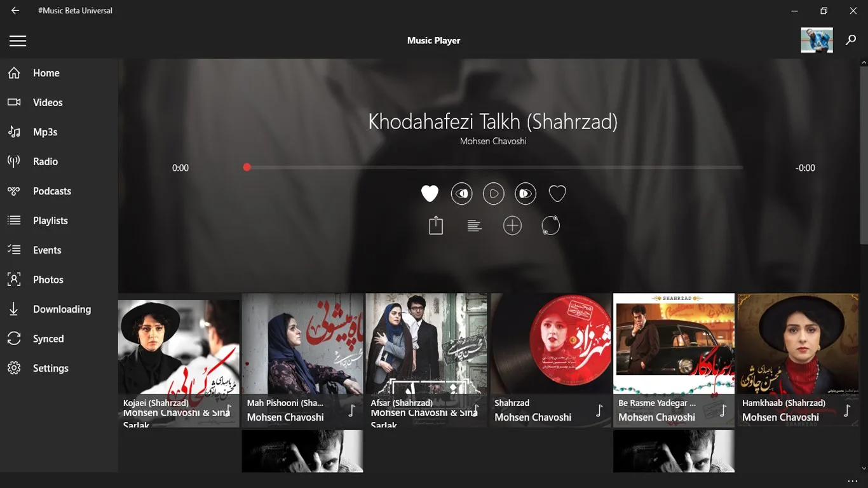Seek in the song progress bar
Image resolution: width=868 pixels, height=488 pixels.
pos(494,168)
